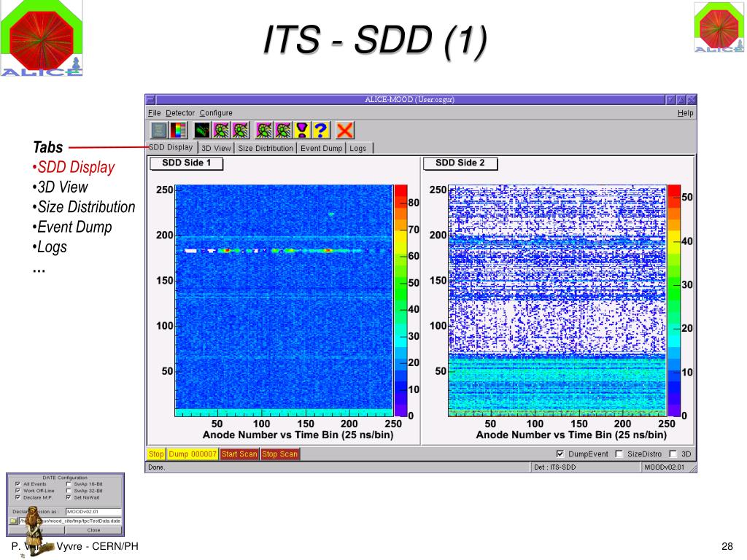Open the Help menu

pos(685,113)
